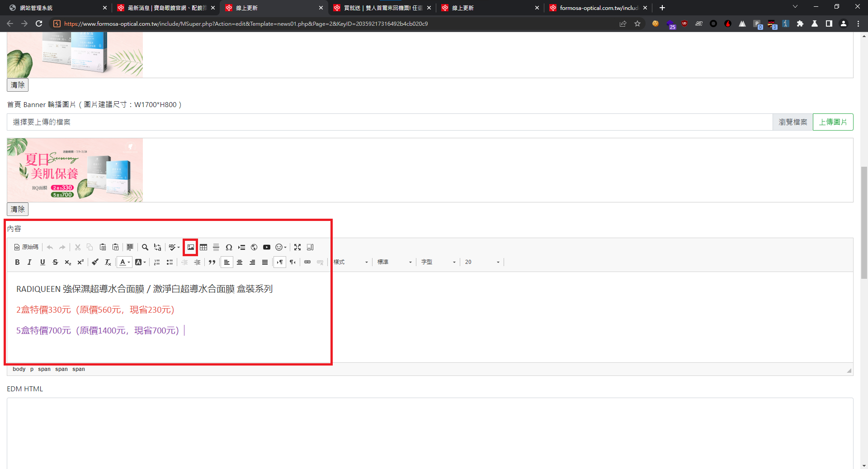Apply subscript formatting
Screen dimensions: 868x469
pos(68,262)
